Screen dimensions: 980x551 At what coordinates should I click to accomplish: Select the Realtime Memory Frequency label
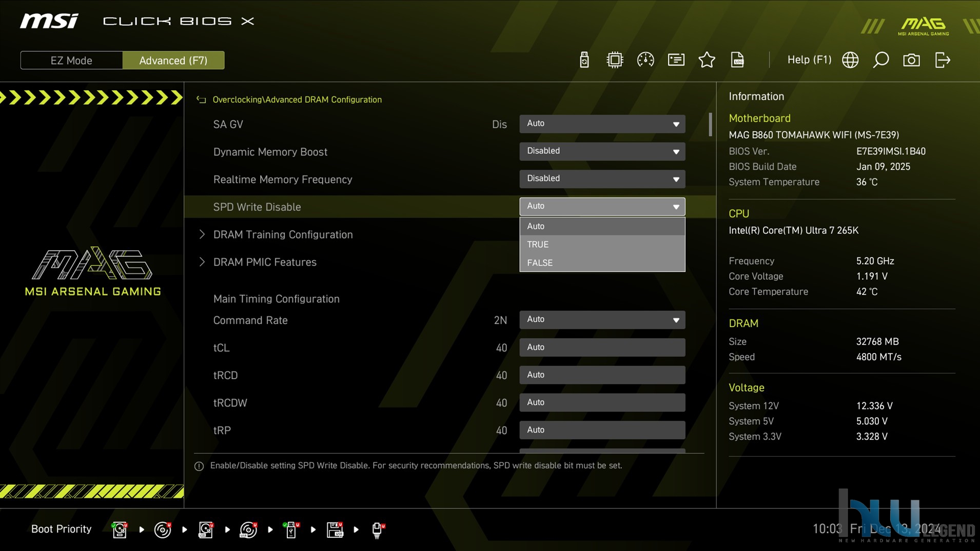click(x=283, y=180)
